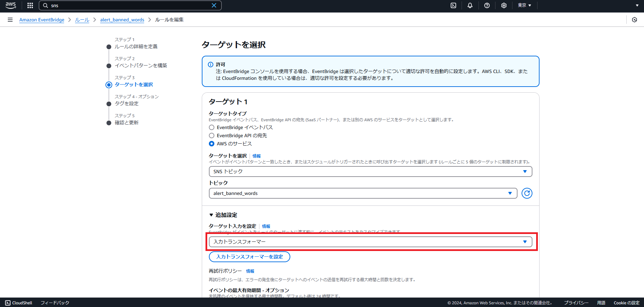Go to step 4 タグを設定
This screenshot has height=307, width=644.
126,104
